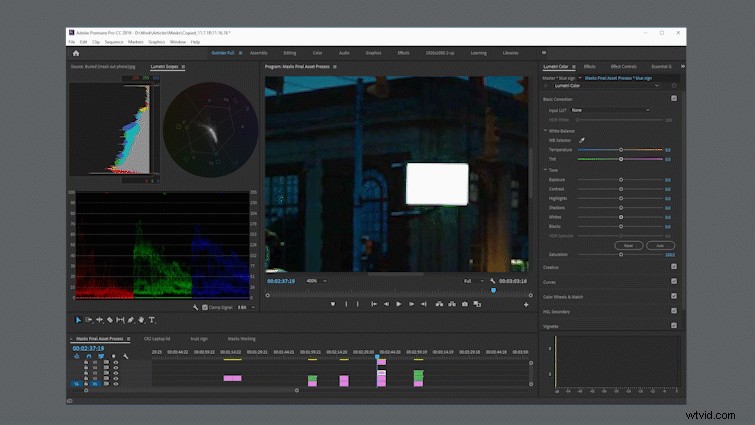
Task: Click the Home icon
Action: pyautogui.click(x=76, y=53)
